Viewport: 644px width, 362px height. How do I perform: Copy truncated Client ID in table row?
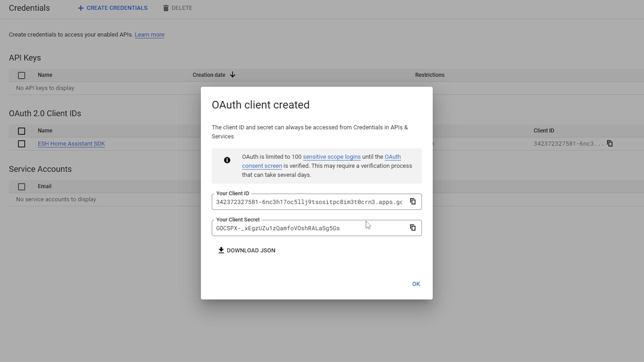coord(610,143)
